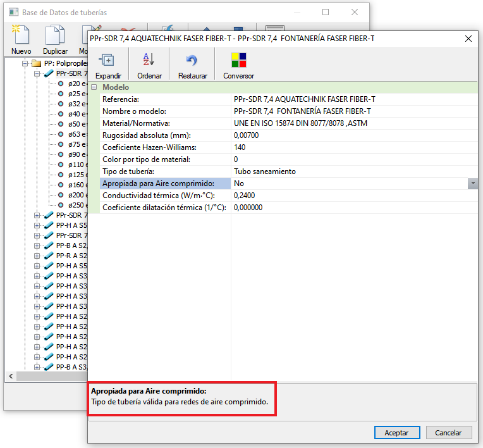Screen dimensions: 483x448
Task: Select the ø40 pipe diameter item
Action: (x=74, y=114)
